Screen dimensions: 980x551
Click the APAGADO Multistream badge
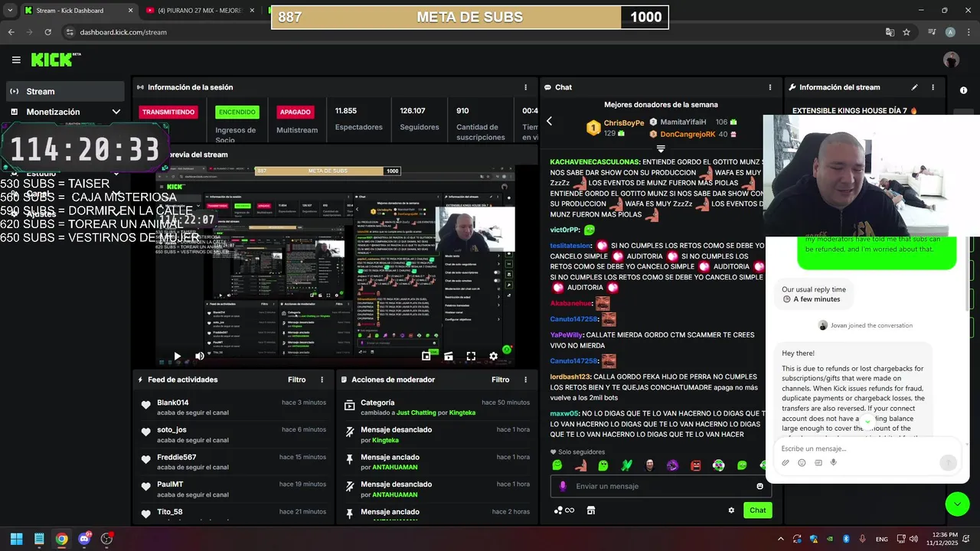tap(295, 112)
